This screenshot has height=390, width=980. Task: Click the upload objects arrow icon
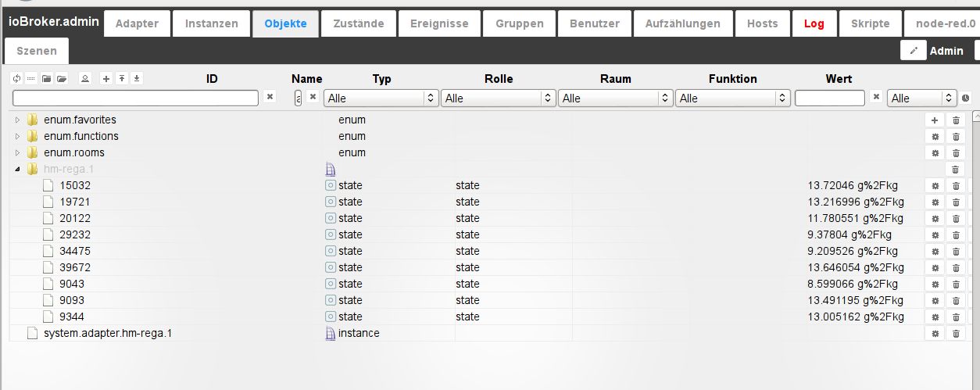pos(122,78)
